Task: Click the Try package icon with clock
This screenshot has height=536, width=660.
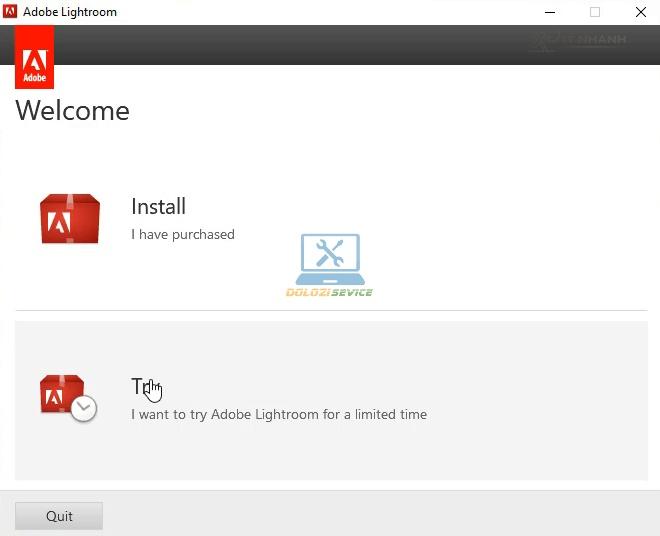Action: (x=67, y=397)
